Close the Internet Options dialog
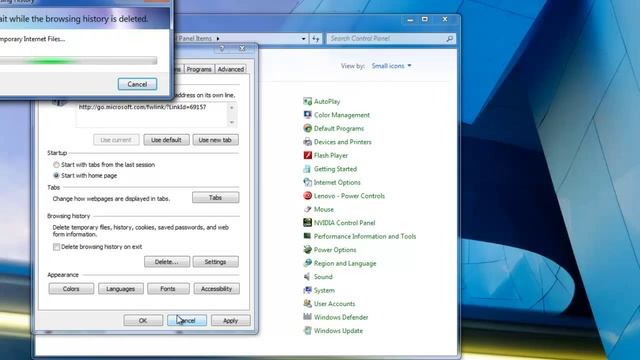 [242, 48]
